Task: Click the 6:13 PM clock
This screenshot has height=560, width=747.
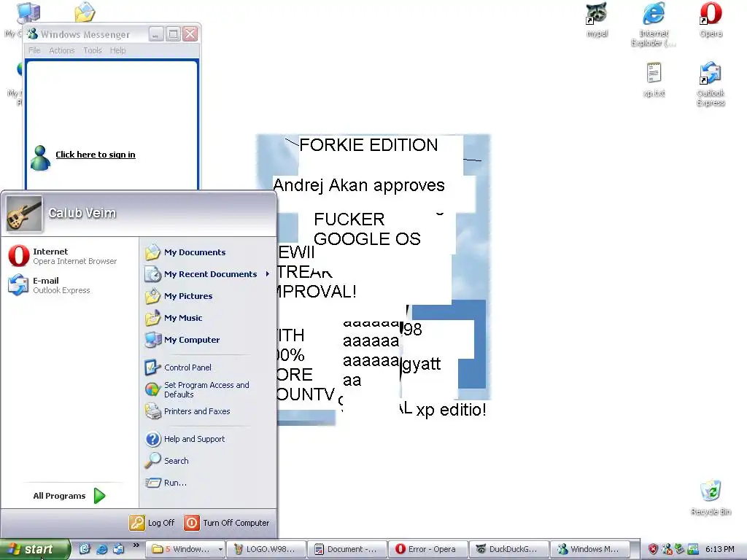Action: pyautogui.click(x=719, y=549)
